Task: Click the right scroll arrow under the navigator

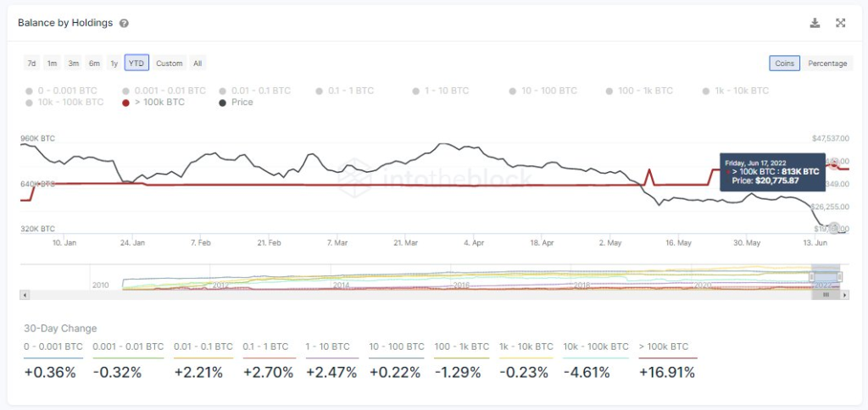Action: 845,296
